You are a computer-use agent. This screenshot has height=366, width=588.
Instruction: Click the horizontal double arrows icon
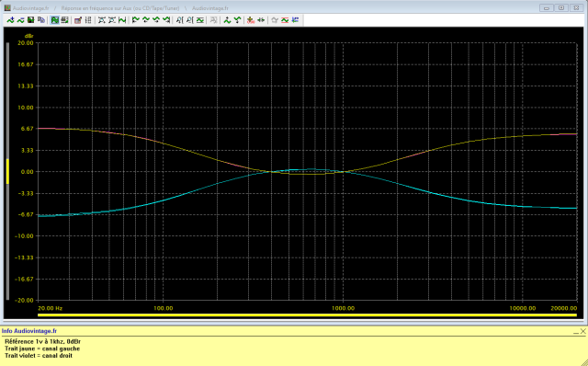click(261, 20)
